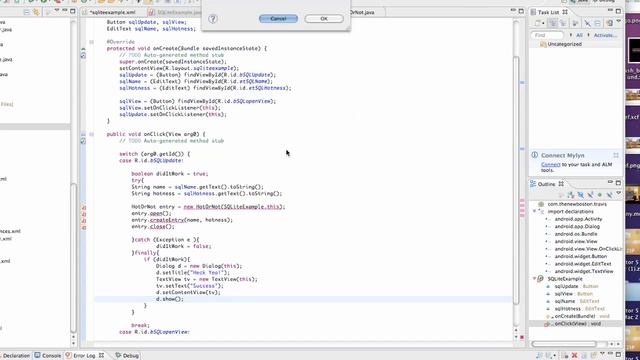This screenshot has height=360, width=640.
Task: Maximize the Outline view
Action: click(618, 182)
